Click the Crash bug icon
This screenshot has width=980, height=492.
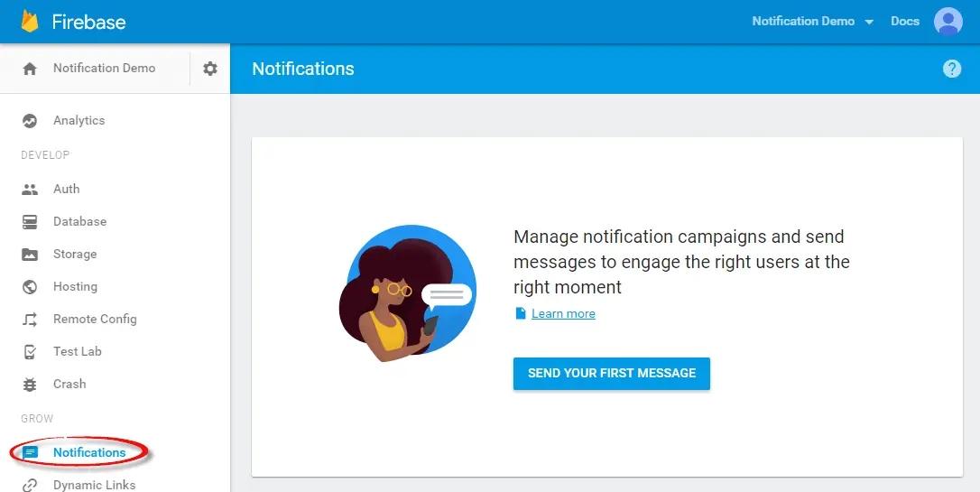click(30, 385)
